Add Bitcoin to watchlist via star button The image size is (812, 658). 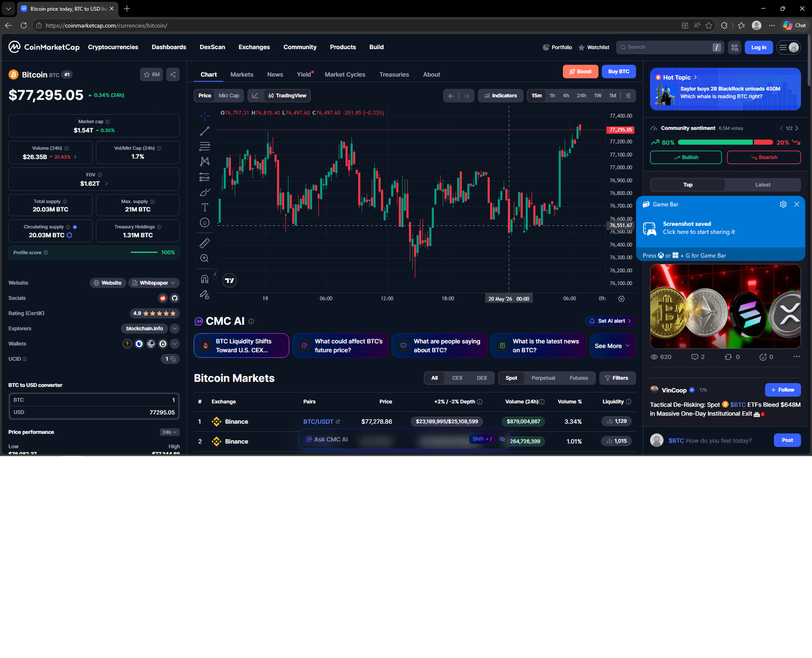[151, 75]
